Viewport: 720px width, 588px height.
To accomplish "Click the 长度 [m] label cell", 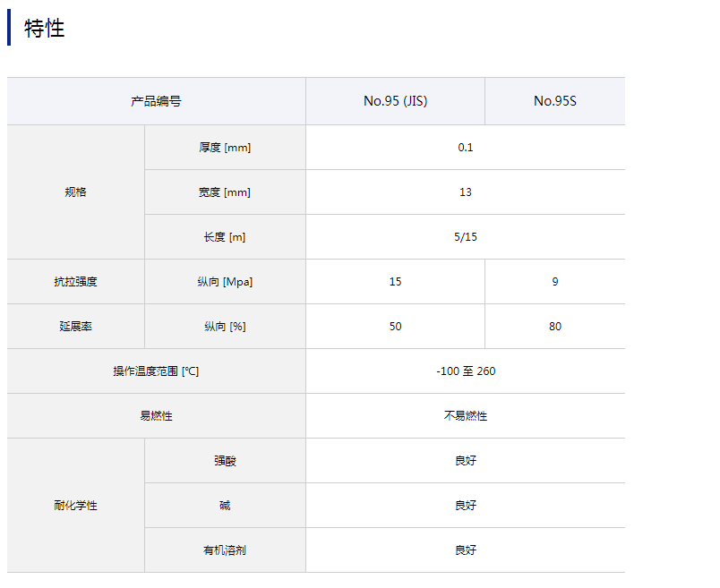I will [x=225, y=237].
